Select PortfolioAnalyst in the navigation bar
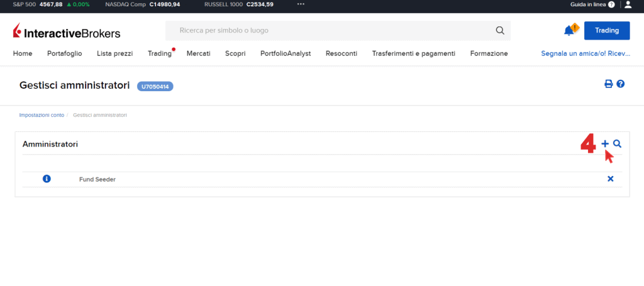 [x=286, y=54]
